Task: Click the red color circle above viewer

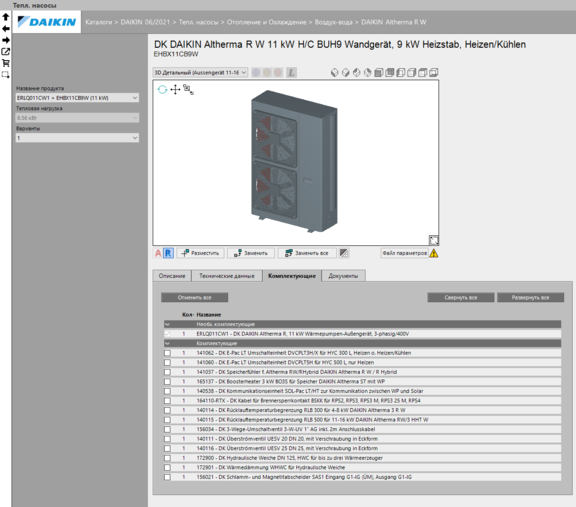Action: point(278,72)
